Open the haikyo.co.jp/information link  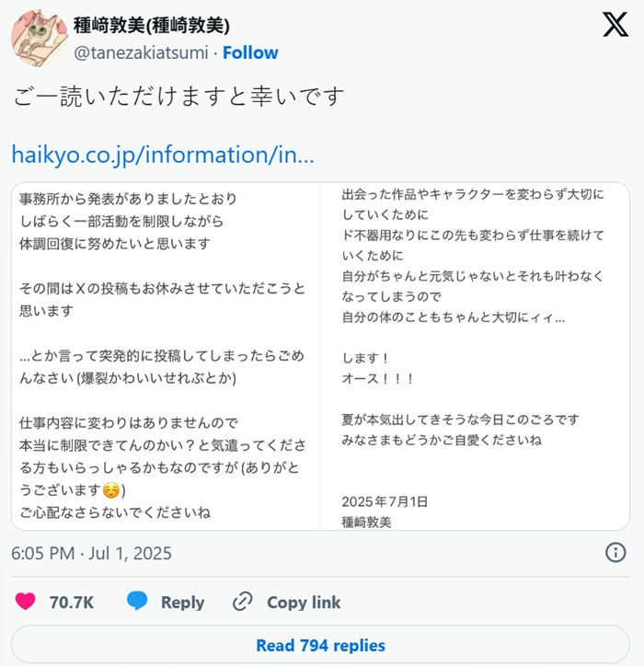(x=163, y=155)
